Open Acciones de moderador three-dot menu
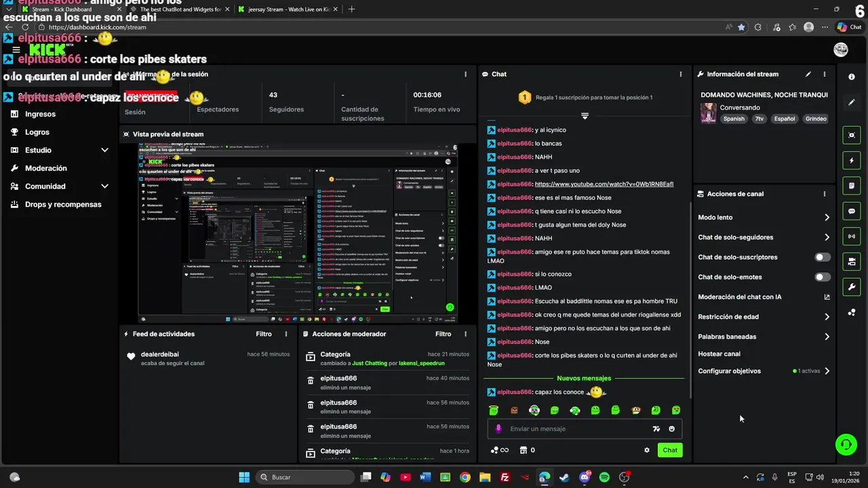The width and height of the screenshot is (868, 488). (465, 334)
